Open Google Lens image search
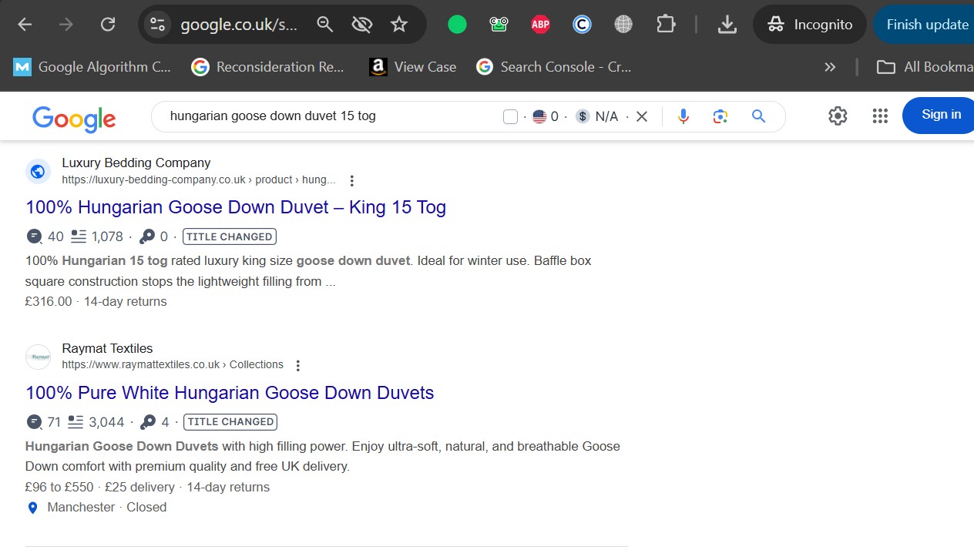The width and height of the screenshot is (974, 560). point(720,116)
